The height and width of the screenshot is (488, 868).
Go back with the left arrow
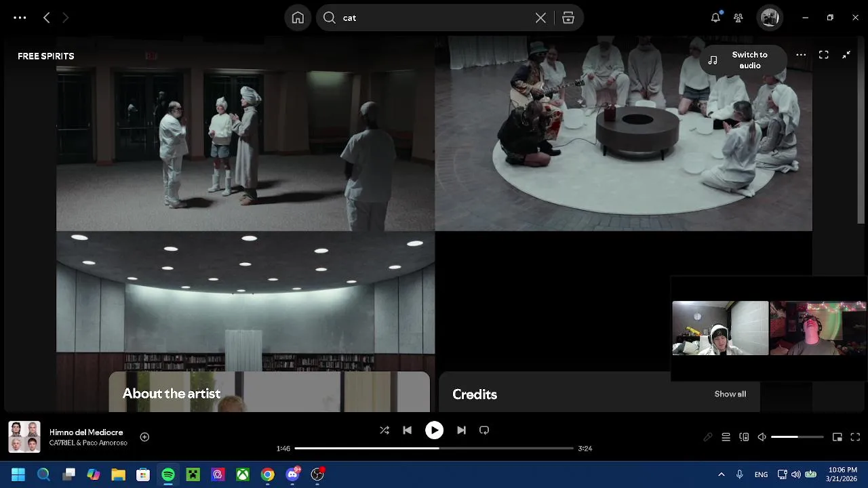(46, 18)
